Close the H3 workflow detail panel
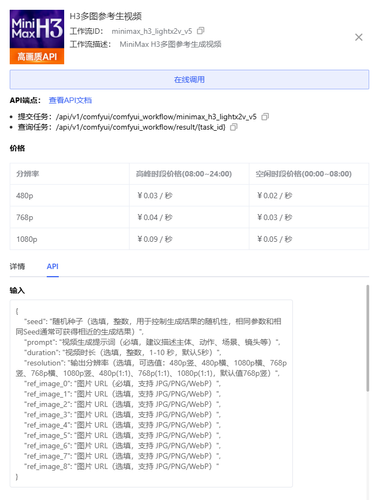Viewport: 380px width, 500px height. (x=359, y=37)
